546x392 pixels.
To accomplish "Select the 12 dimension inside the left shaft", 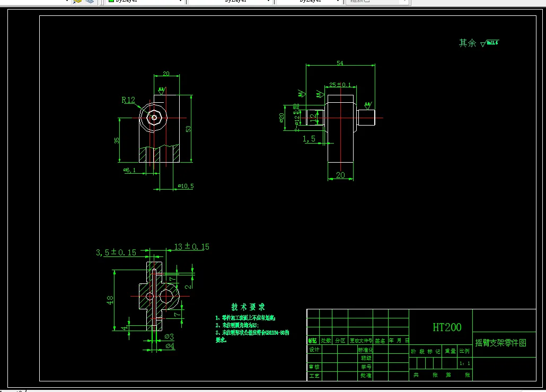I will coord(313,118).
